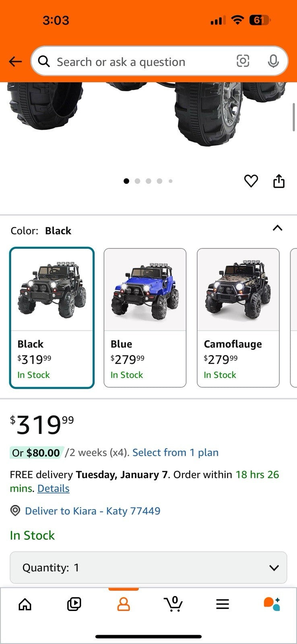Image resolution: width=297 pixels, height=644 pixels.
Task: Open visual search with camera icon
Action: click(243, 61)
